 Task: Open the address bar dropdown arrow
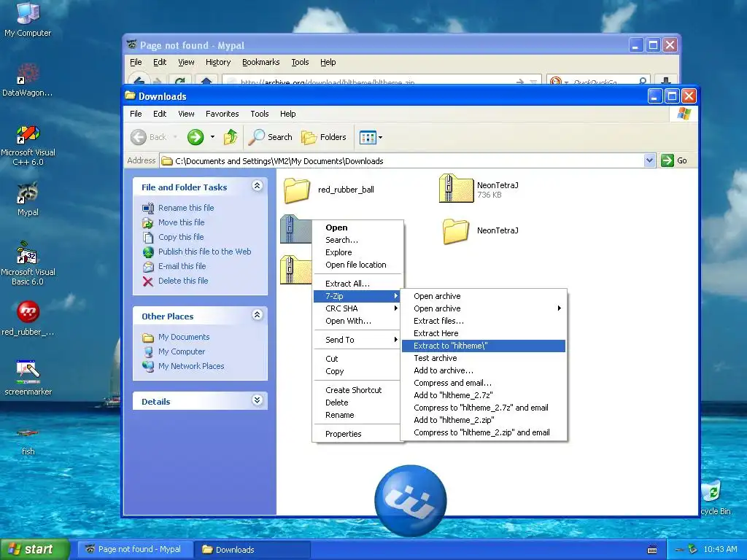pos(649,160)
